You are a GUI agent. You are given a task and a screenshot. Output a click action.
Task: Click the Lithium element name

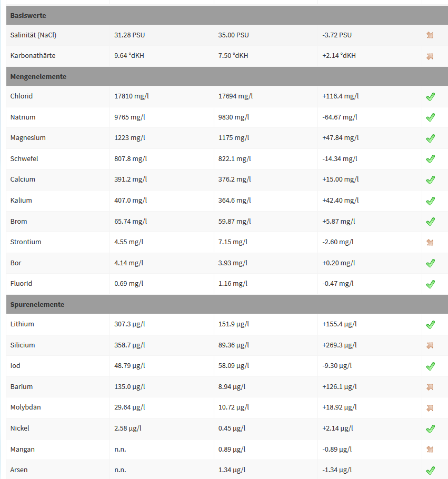pos(22,324)
